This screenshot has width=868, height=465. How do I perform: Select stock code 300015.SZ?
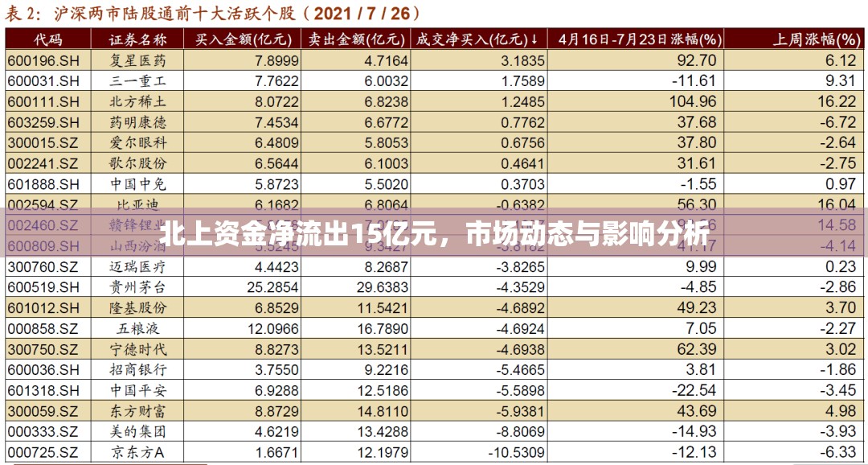coord(43,143)
